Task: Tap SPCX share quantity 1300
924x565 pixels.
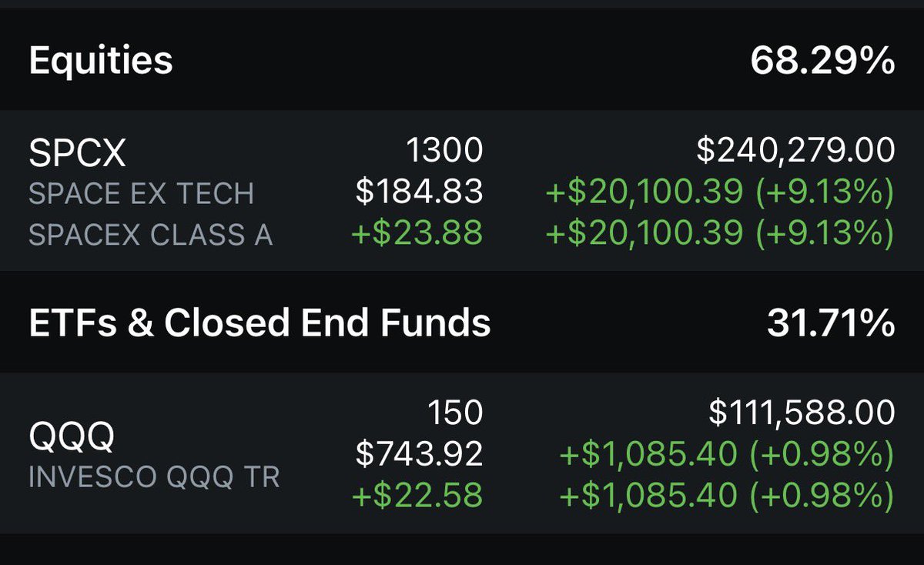Action: [443, 150]
